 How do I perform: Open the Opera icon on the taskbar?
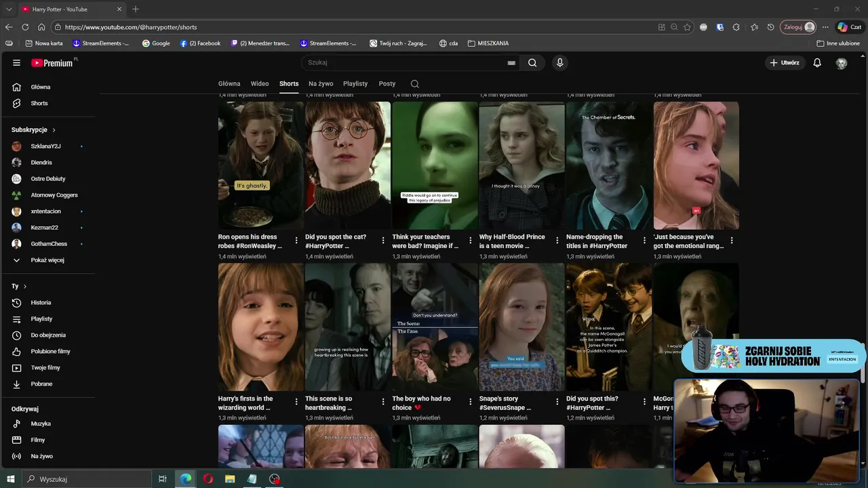(x=208, y=479)
